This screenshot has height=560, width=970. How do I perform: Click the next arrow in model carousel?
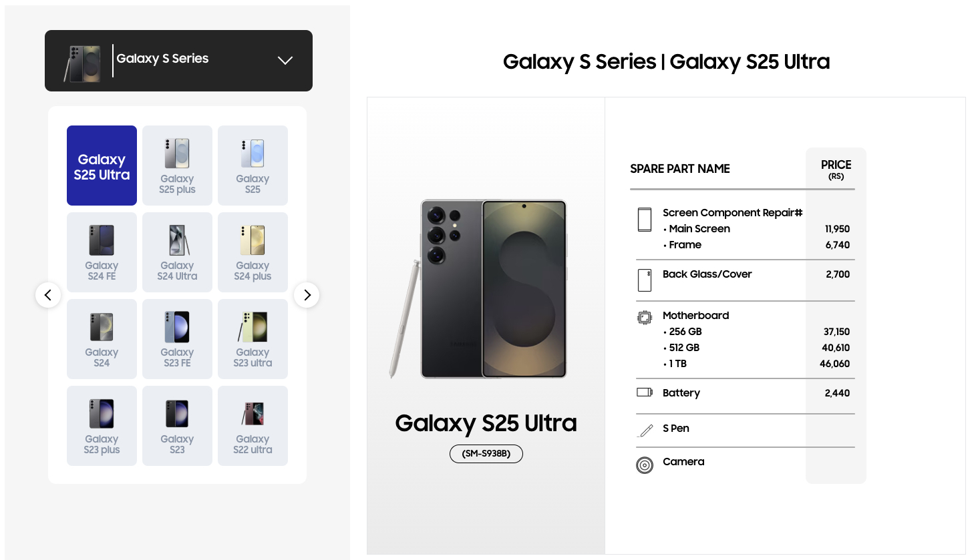click(307, 295)
